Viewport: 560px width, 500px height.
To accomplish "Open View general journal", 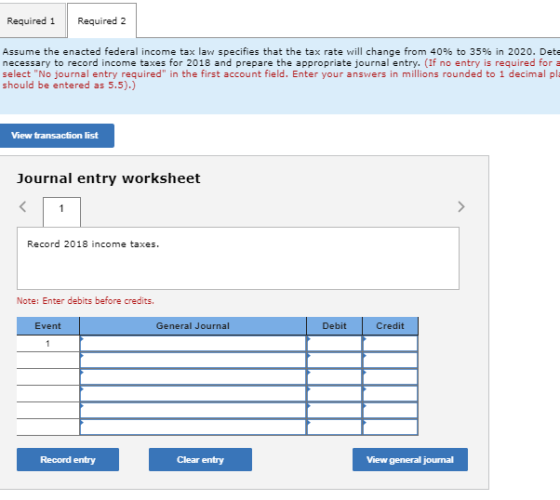I will tap(410, 460).
